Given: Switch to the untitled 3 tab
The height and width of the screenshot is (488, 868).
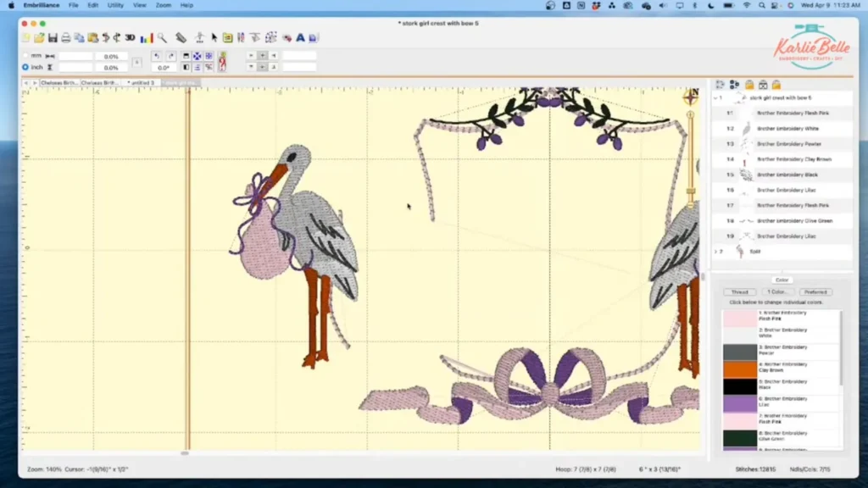Looking at the screenshot, I should point(142,82).
